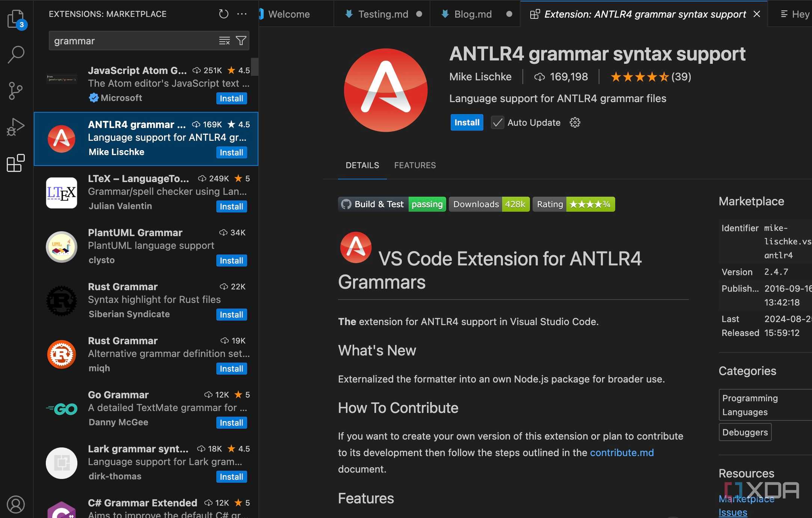812x518 pixels.
Task: Open the Debuggers category
Action: click(745, 432)
